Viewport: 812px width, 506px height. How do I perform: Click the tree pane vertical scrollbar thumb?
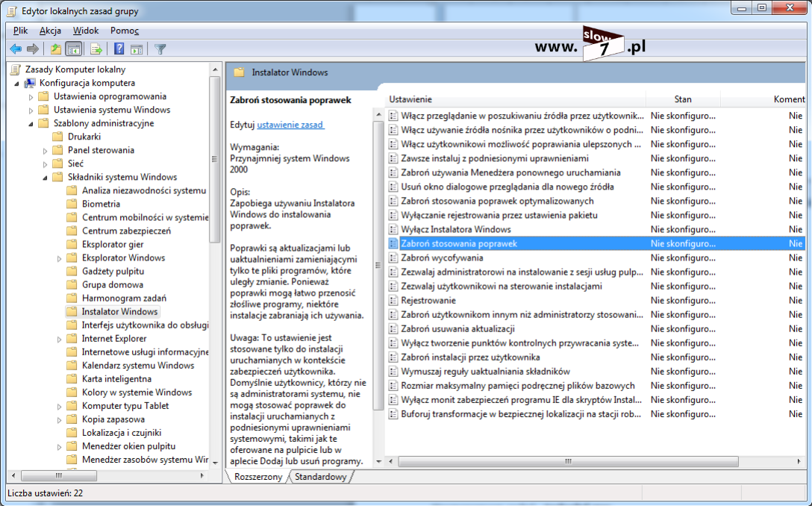(x=214, y=159)
